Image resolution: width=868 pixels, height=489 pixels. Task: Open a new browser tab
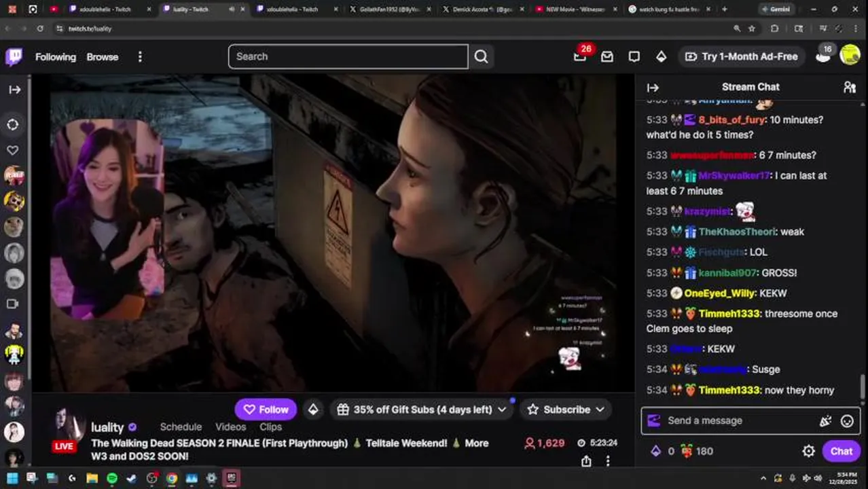point(724,10)
